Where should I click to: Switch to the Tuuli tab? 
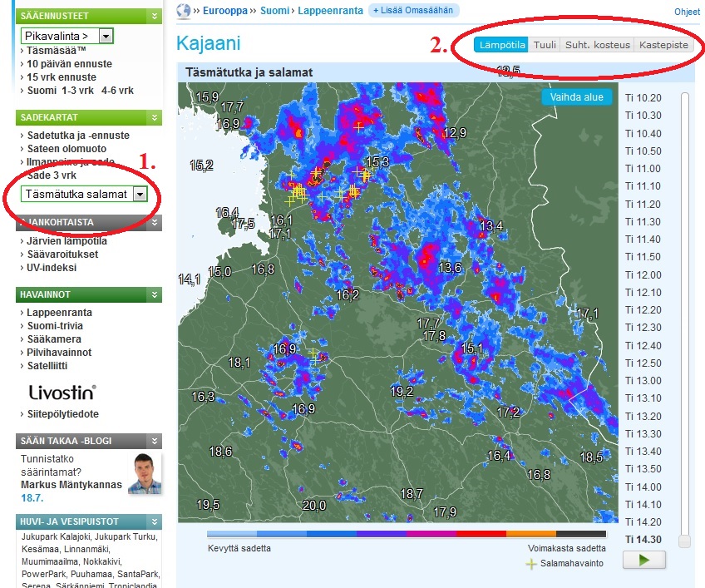pos(545,45)
